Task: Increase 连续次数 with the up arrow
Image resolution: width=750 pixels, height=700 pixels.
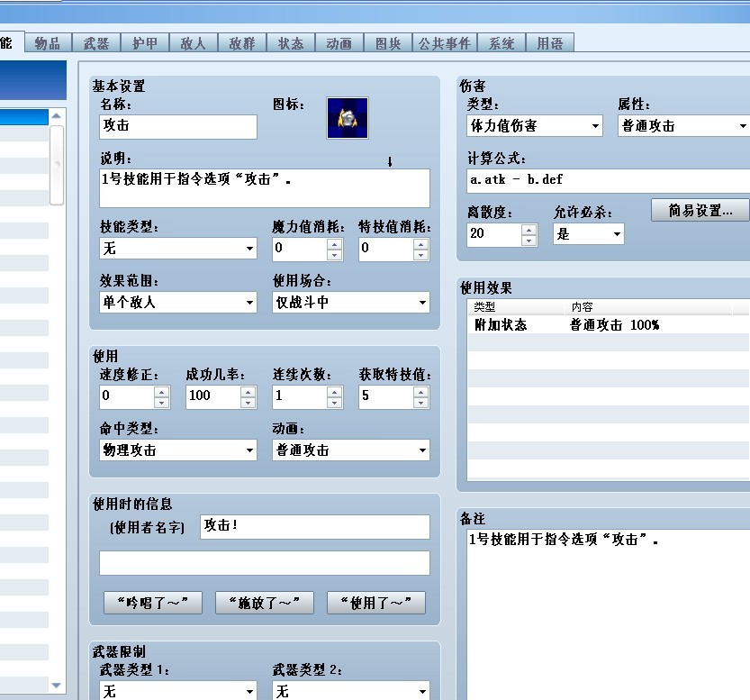Action: [x=334, y=393]
